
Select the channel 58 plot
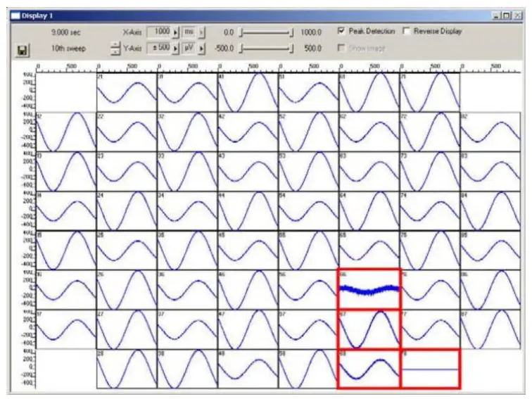[x=308, y=369]
